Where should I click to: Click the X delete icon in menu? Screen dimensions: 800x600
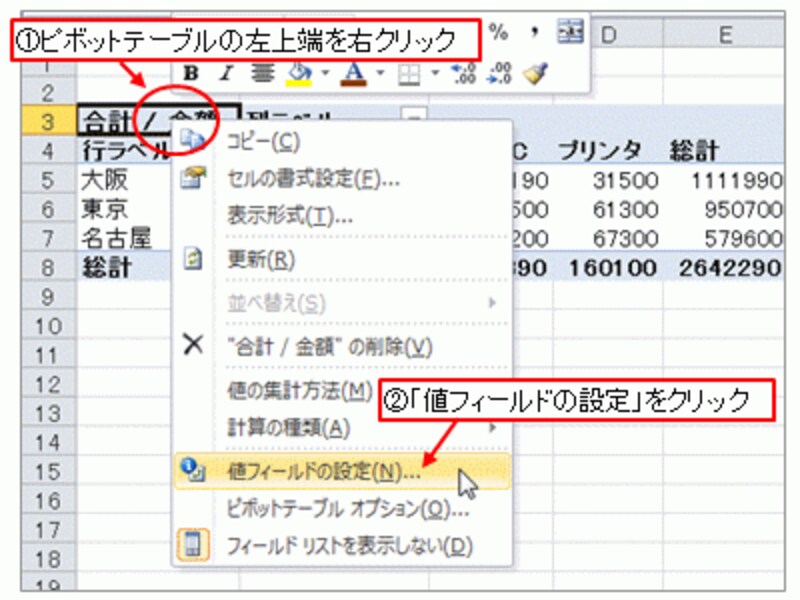click(x=193, y=345)
